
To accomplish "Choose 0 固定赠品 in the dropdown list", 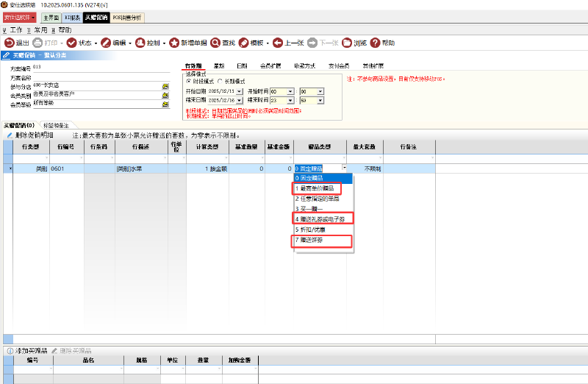I will [x=323, y=178].
